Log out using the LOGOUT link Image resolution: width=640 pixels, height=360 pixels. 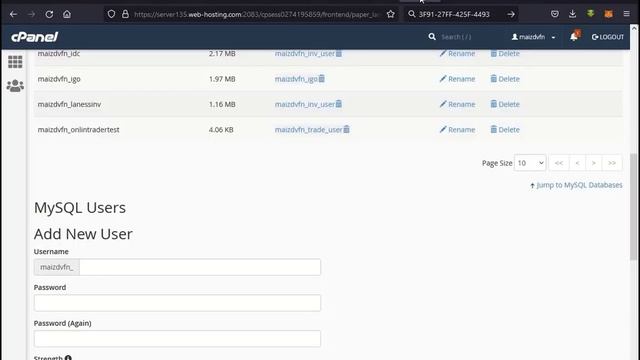pos(608,37)
